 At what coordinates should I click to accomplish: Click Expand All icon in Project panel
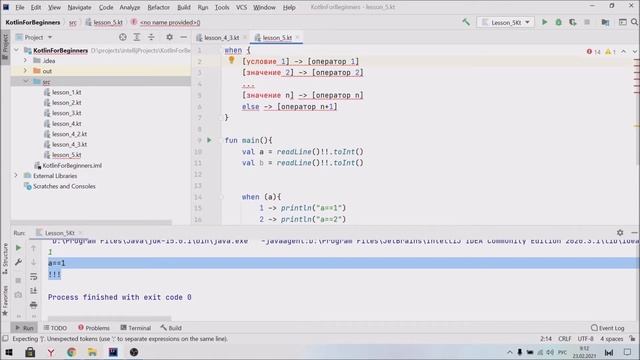[x=137, y=37]
